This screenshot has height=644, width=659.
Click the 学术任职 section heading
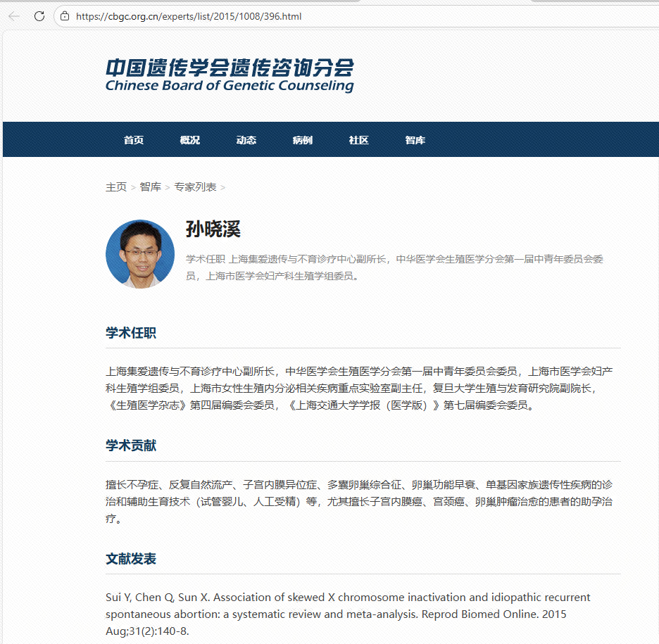coord(131,333)
